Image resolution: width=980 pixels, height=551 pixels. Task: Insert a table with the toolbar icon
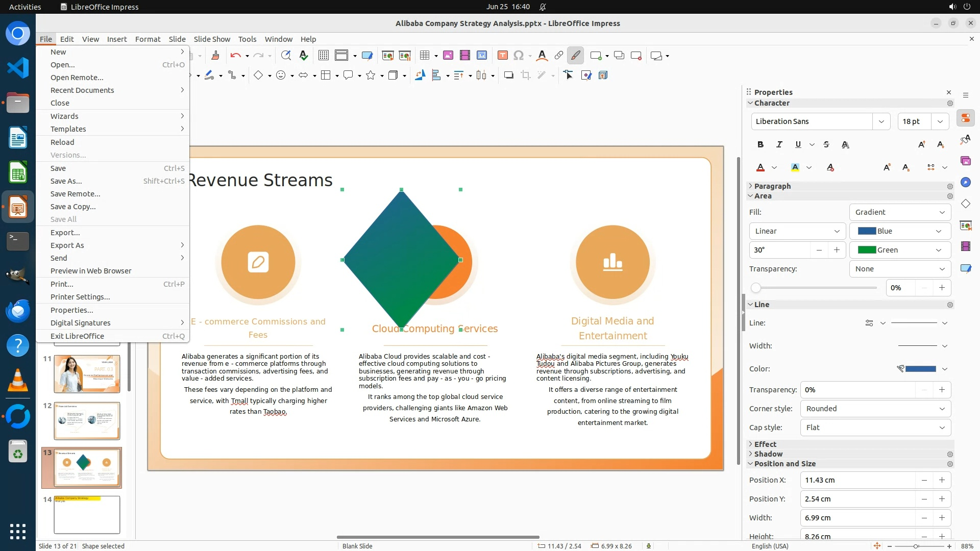coord(424,55)
